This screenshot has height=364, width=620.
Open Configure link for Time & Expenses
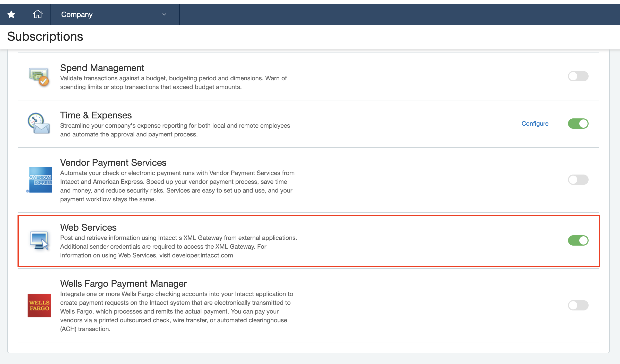(535, 124)
